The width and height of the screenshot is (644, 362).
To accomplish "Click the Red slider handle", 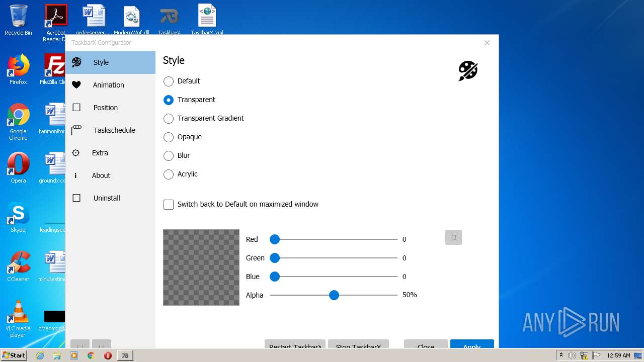I will [x=275, y=239].
